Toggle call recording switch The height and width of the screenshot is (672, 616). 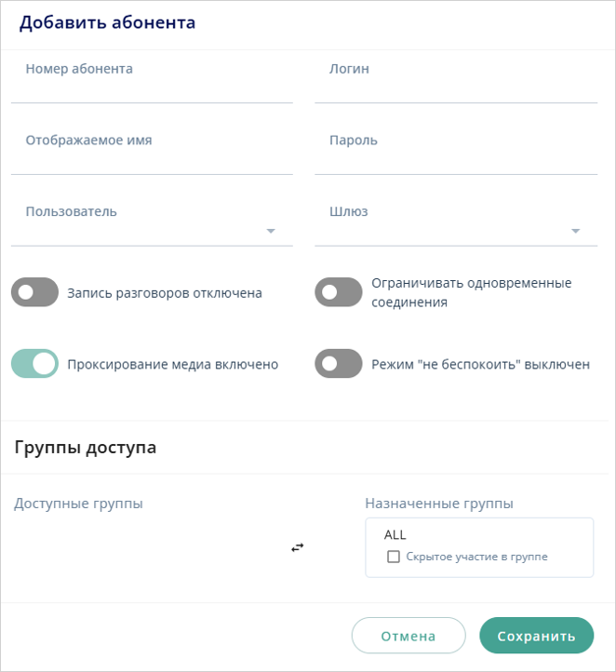coord(34,292)
